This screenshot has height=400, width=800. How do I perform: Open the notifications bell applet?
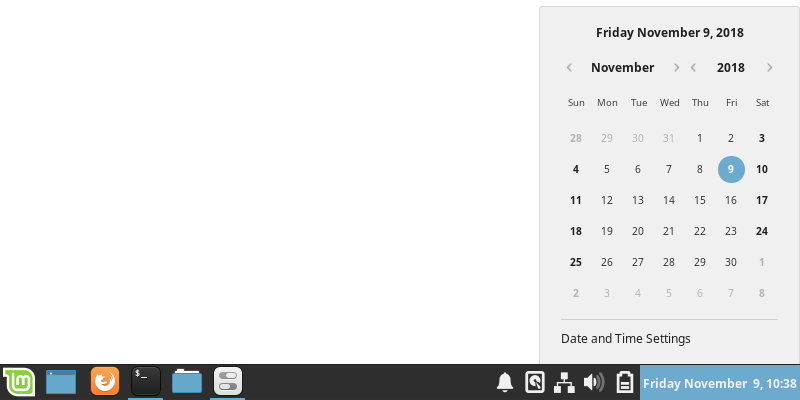(505, 382)
